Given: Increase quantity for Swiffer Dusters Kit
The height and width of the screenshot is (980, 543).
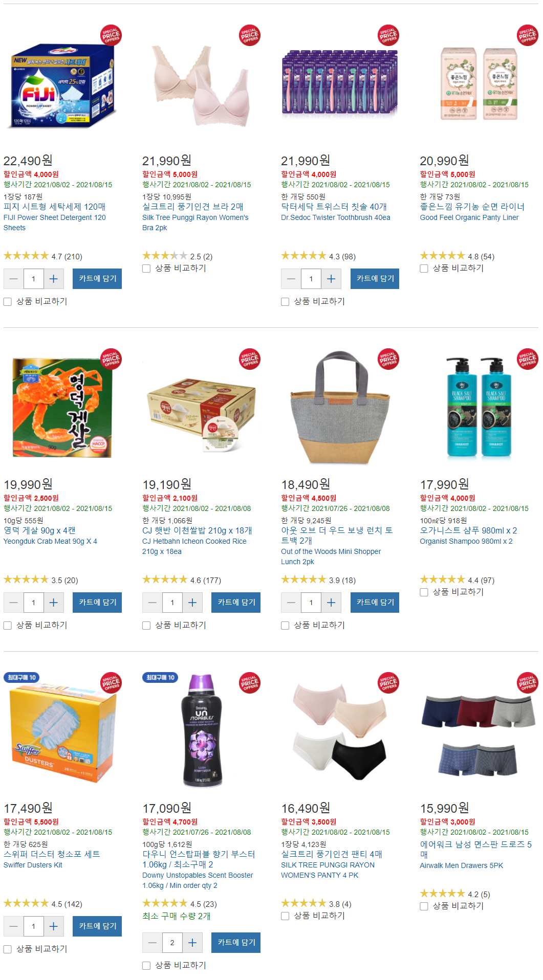Looking at the screenshot, I should tap(54, 926).
